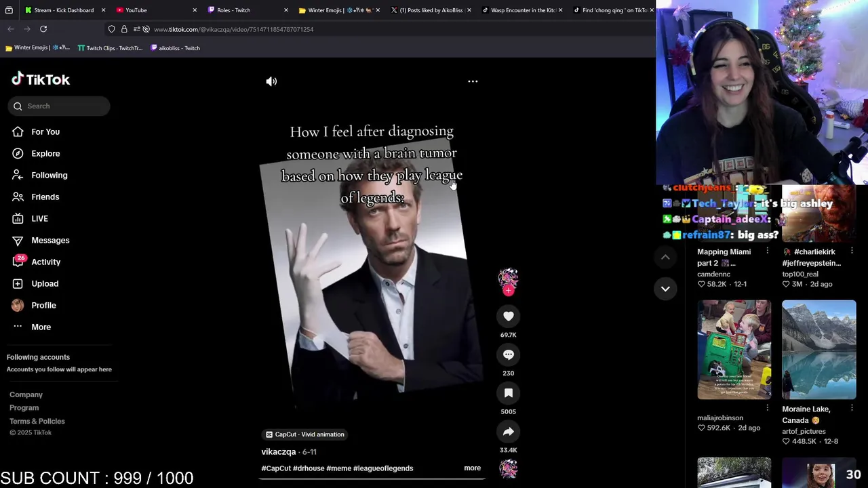Open the three-dot video options menu
868x488 pixels.
coord(473,81)
